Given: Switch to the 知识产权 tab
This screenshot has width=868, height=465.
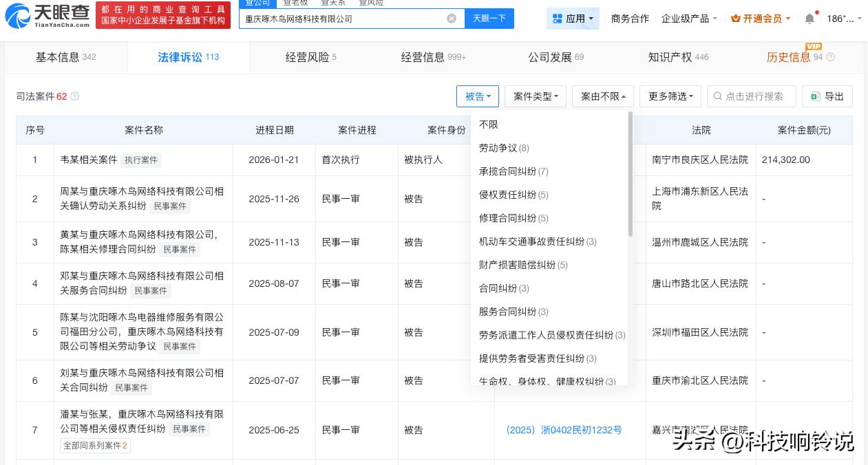Looking at the screenshot, I should click(677, 57).
